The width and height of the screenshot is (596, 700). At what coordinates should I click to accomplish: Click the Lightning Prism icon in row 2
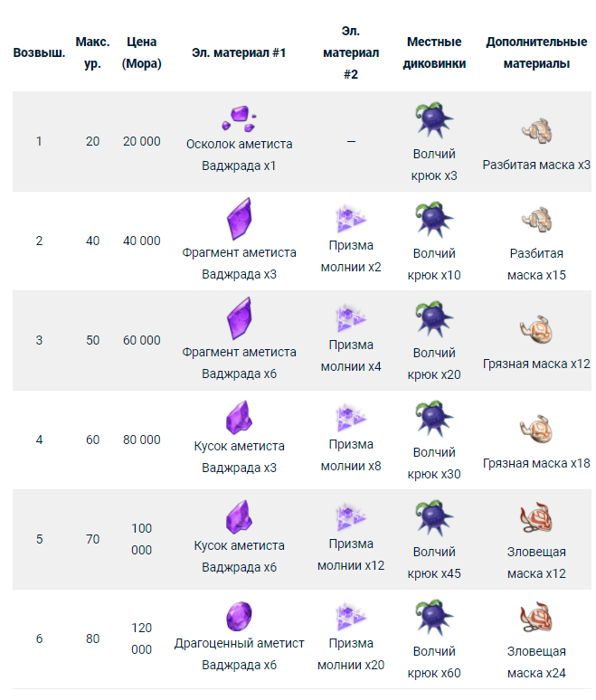[351, 219]
